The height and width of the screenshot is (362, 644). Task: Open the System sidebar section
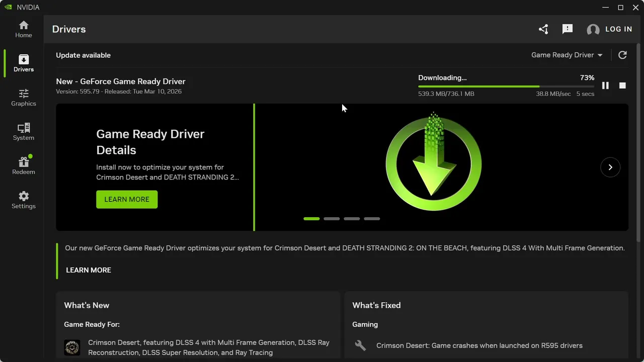click(x=23, y=132)
